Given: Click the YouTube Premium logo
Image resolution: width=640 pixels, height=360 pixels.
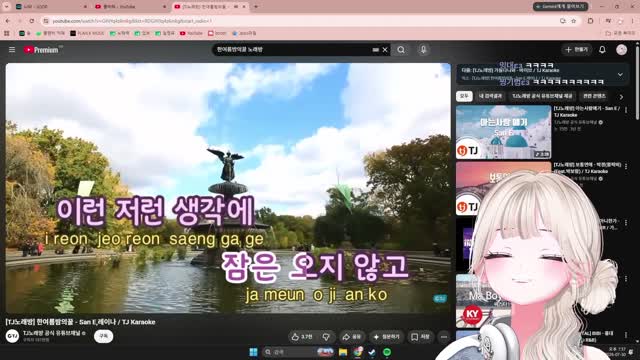Looking at the screenshot, I should pos(41,50).
